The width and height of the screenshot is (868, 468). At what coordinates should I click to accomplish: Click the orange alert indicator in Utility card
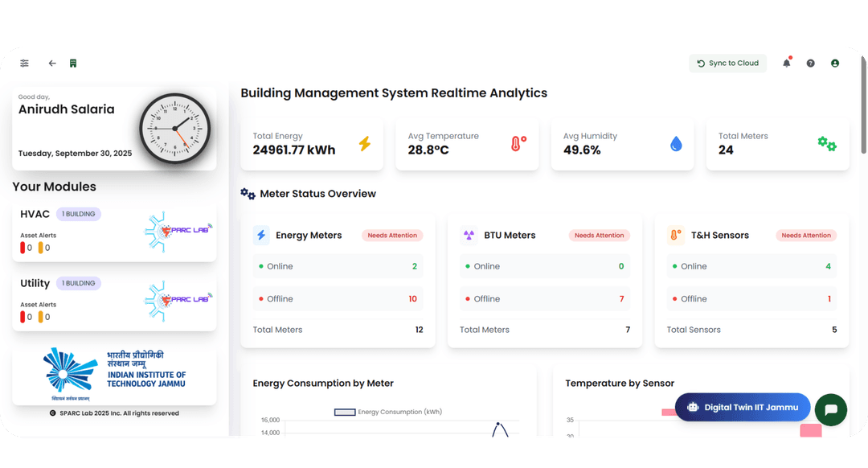[x=40, y=317]
